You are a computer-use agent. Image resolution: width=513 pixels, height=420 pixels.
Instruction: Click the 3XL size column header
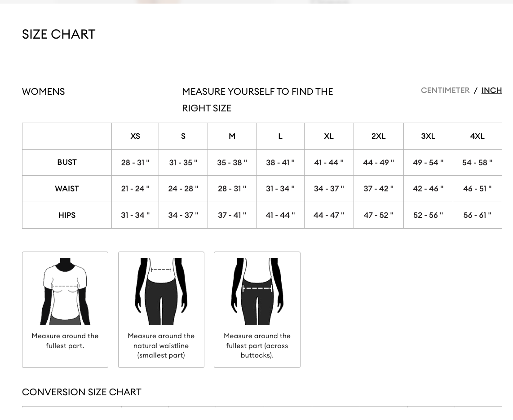(428, 136)
